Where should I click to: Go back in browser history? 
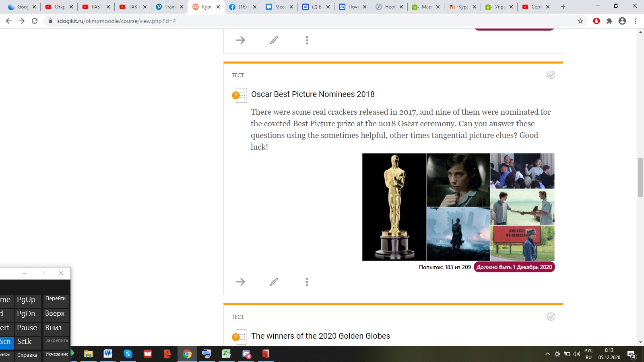(9, 21)
